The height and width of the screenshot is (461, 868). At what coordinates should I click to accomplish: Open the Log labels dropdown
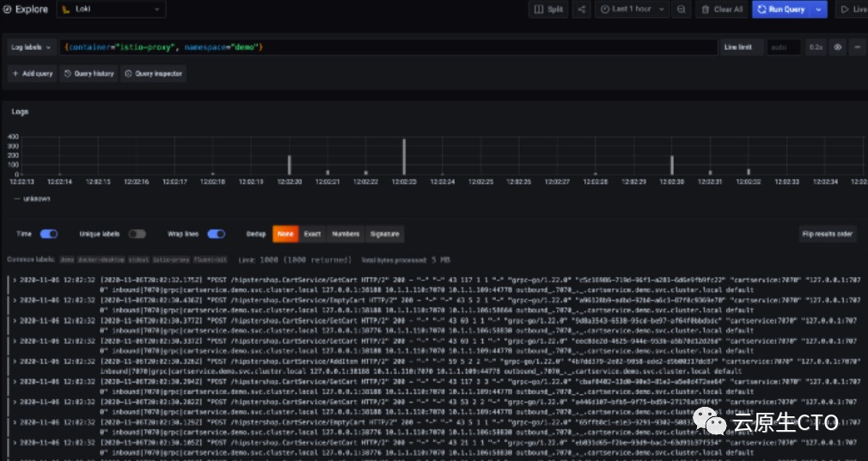click(32, 47)
